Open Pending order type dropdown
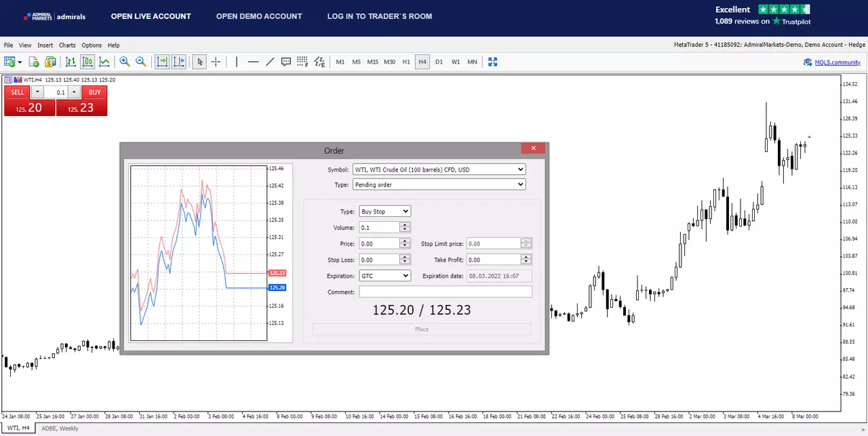This screenshot has height=436, width=868. [439, 184]
